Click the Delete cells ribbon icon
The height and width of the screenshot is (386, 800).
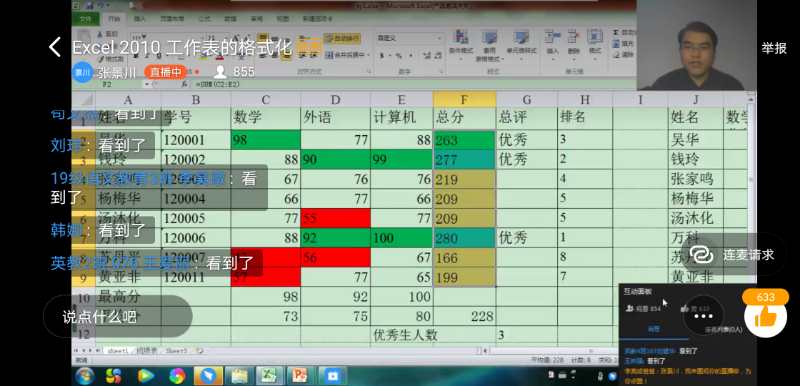[573, 43]
